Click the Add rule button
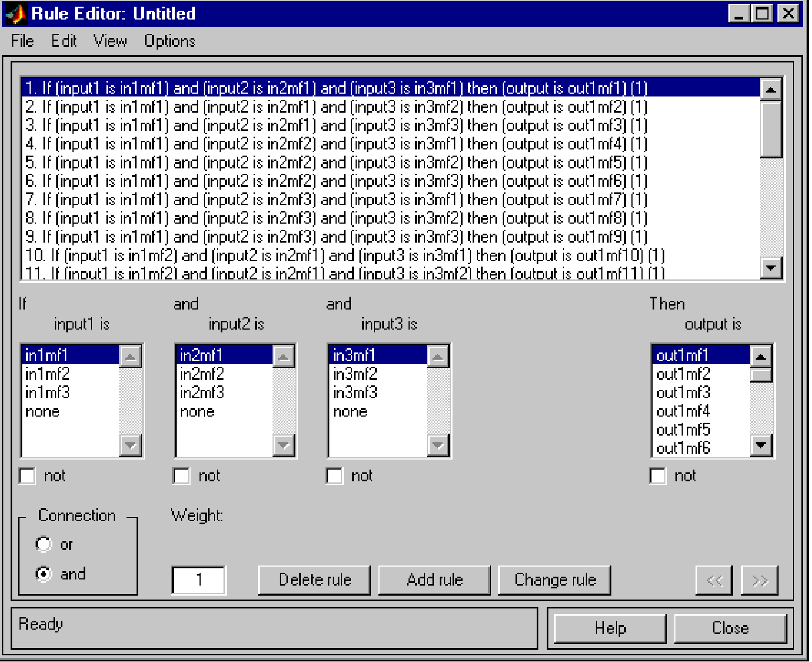 click(435, 580)
